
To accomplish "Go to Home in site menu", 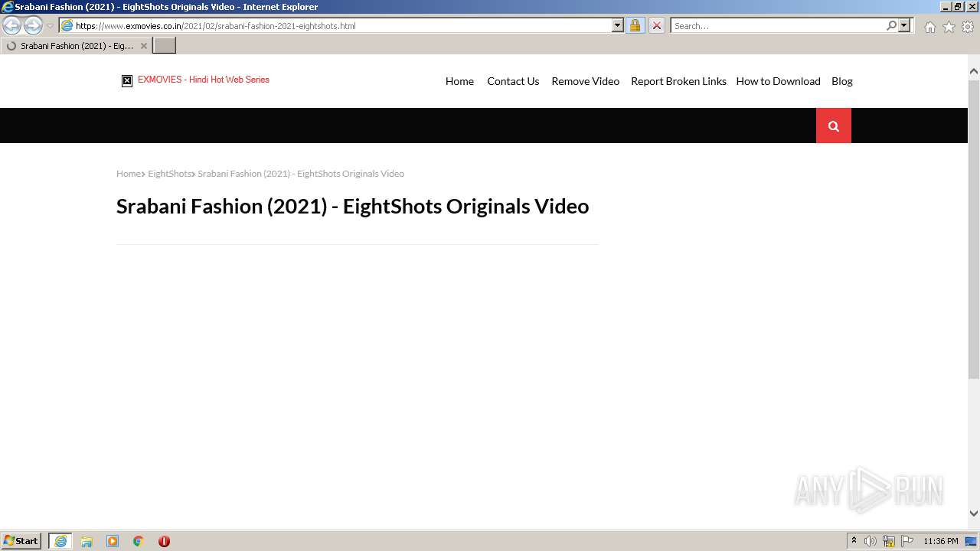I will 459,81.
